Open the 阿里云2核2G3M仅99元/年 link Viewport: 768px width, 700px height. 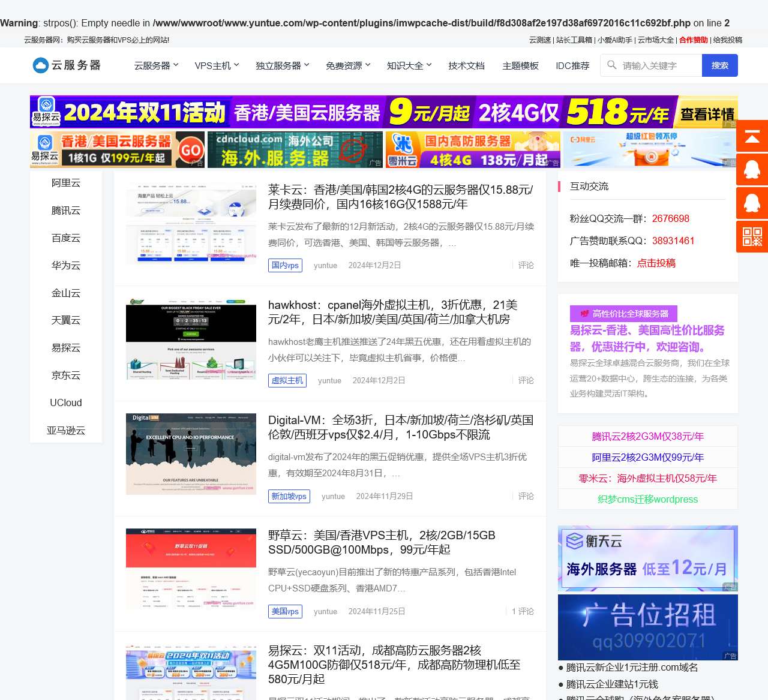(x=647, y=457)
